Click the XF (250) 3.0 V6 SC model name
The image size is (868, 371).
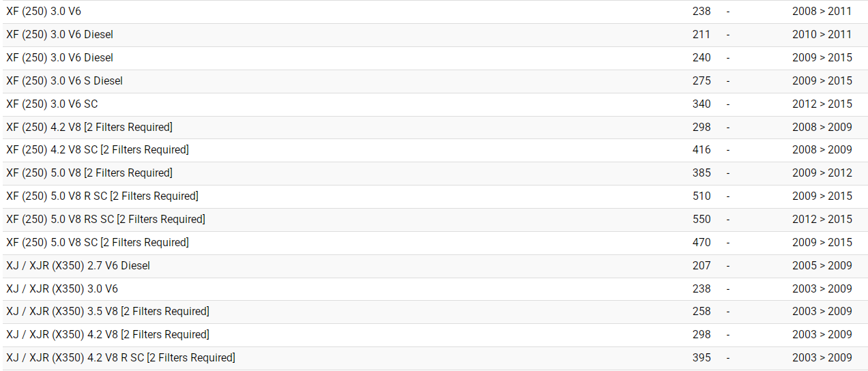(52, 104)
